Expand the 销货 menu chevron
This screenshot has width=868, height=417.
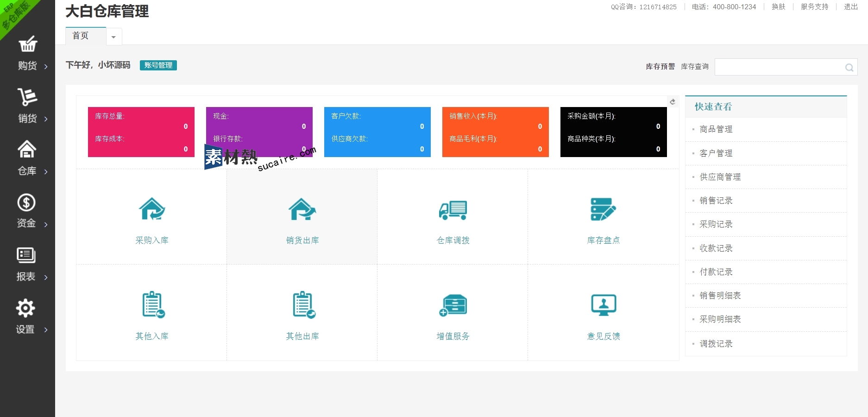coord(46,119)
